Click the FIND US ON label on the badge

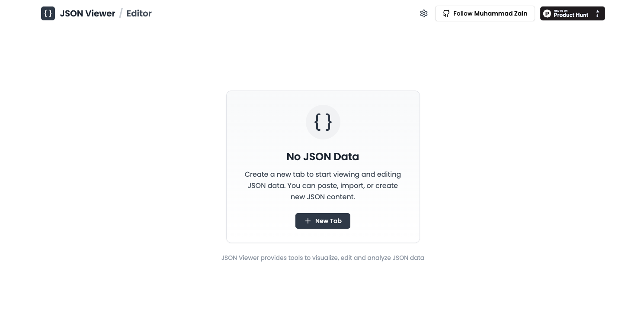(x=561, y=11)
